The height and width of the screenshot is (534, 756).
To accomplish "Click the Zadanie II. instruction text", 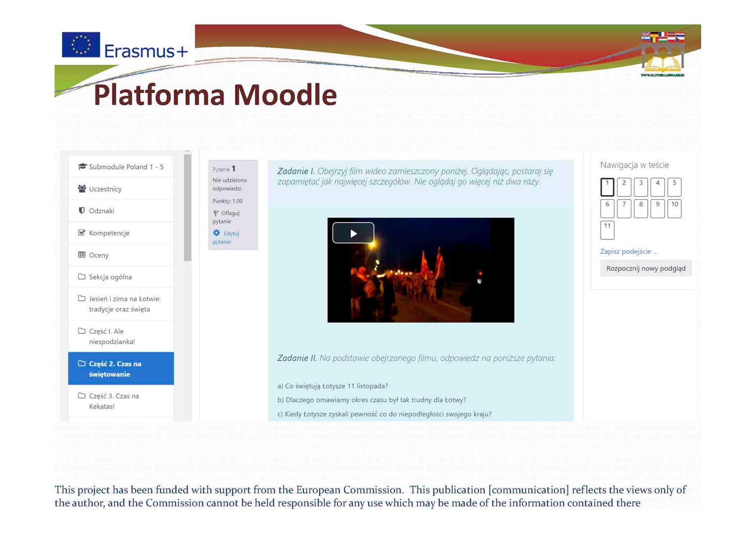I will pos(416,358).
